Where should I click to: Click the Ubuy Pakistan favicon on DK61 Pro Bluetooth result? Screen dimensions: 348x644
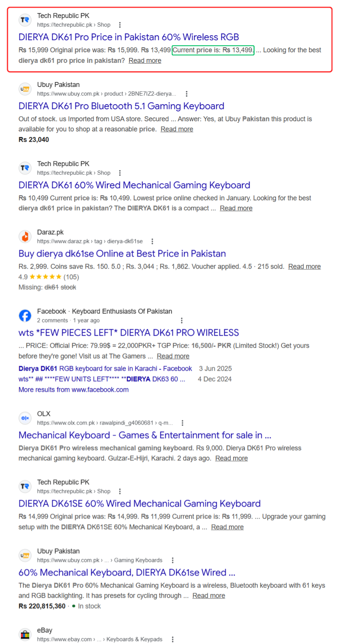[25, 89]
